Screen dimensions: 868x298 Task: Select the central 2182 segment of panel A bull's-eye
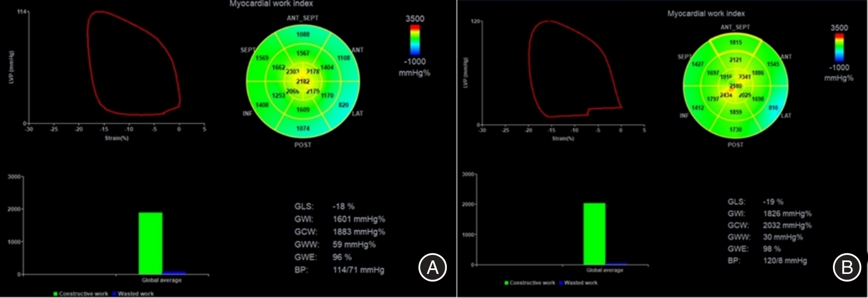[x=303, y=81]
